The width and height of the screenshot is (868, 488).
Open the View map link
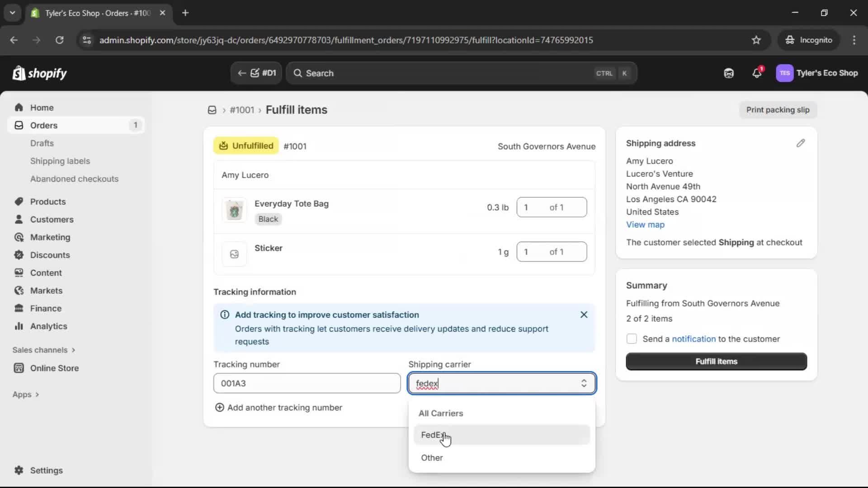coord(645,225)
